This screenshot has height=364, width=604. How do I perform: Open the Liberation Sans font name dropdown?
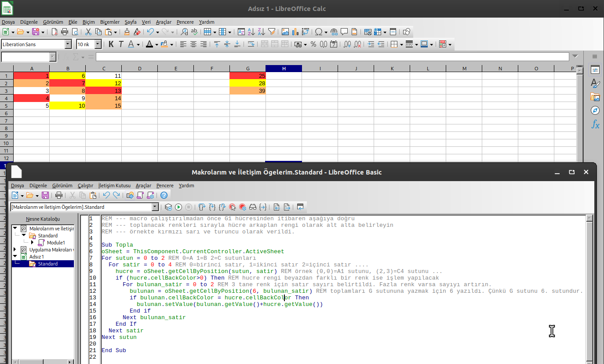pyautogui.click(x=68, y=44)
